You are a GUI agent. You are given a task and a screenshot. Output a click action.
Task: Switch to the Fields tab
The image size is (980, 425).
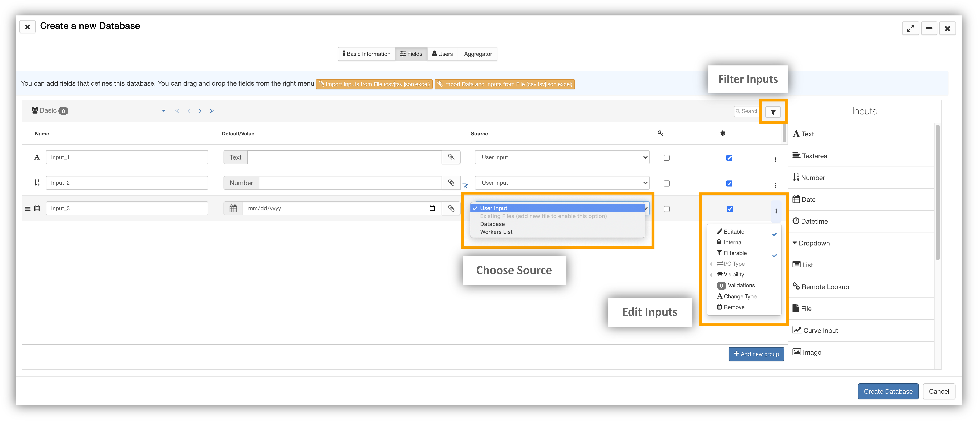[x=411, y=54]
